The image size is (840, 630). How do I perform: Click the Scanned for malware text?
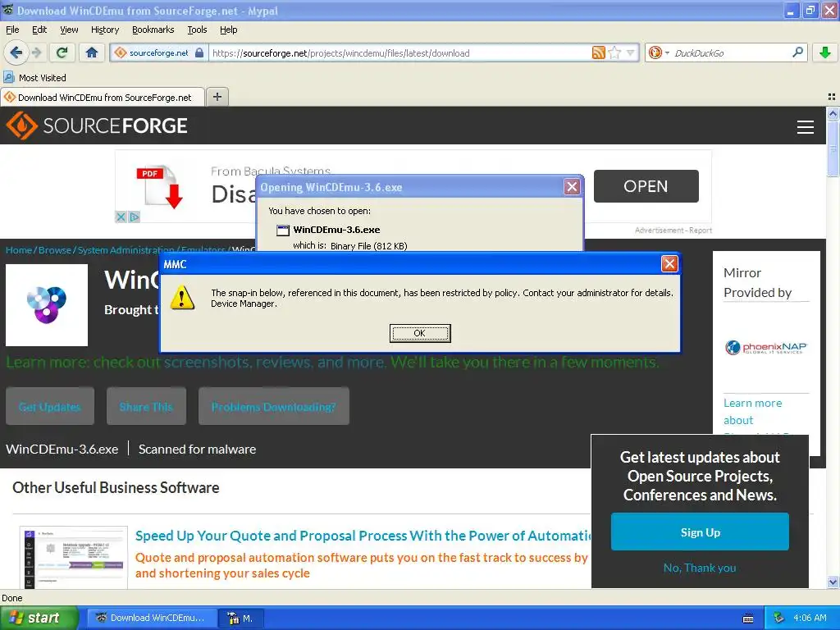coord(197,449)
